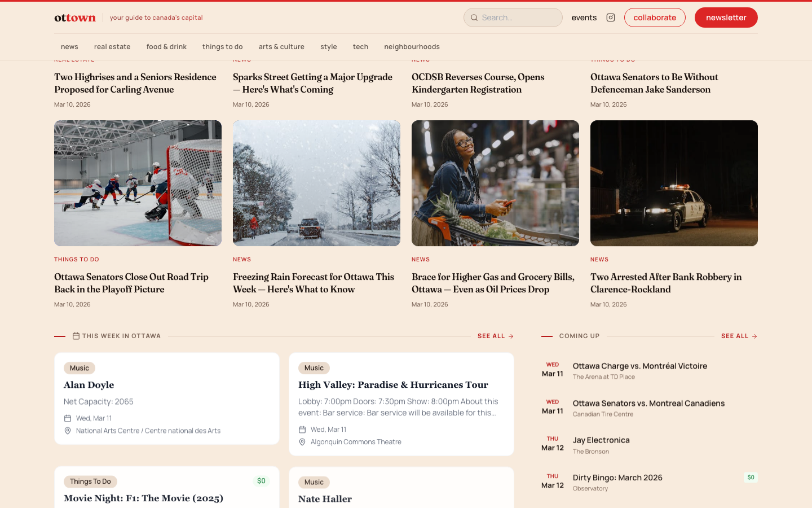Open Senators Close Out Road Trip article

click(131, 283)
